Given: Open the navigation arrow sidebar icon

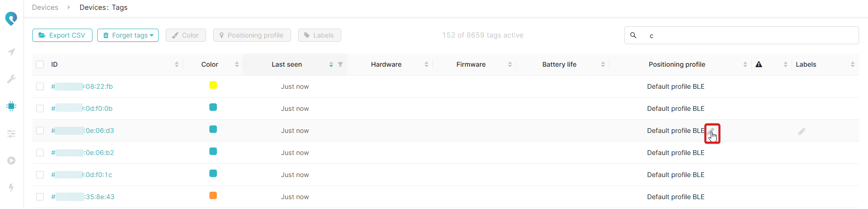Looking at the screenshot, I should [x=11, y=52].
